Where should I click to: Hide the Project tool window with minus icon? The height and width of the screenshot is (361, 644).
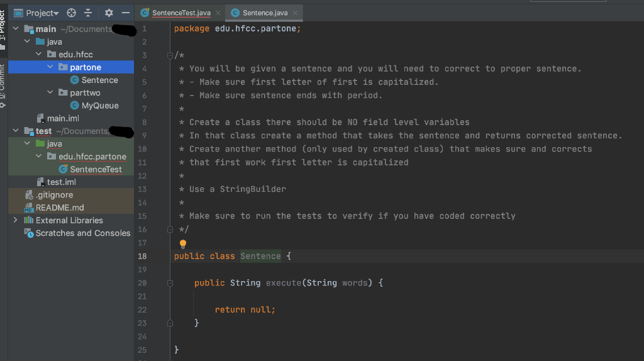tap(126, 13)
